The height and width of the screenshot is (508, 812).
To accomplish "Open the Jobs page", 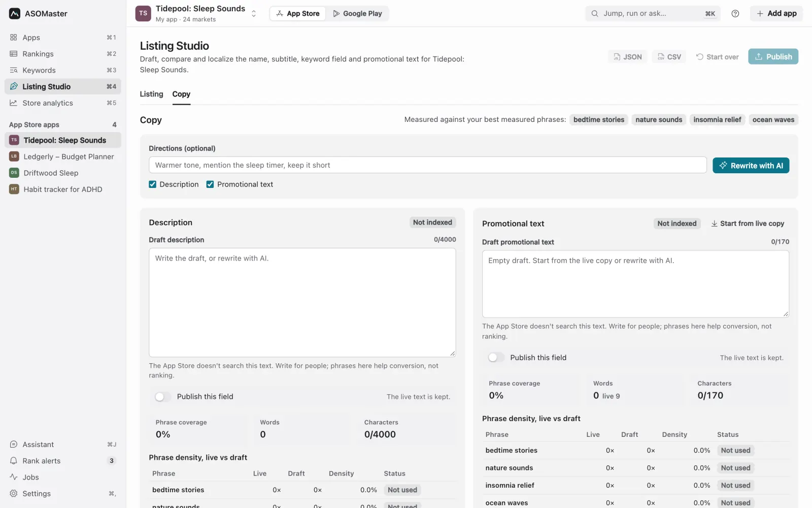I will click(x=63, y=477).
